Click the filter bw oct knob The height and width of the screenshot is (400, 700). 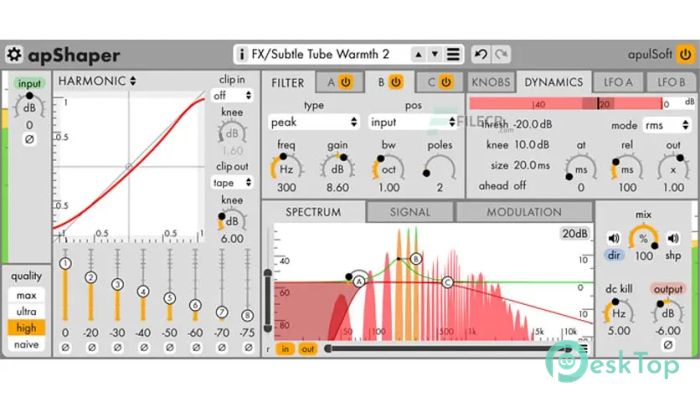[388, 169]
